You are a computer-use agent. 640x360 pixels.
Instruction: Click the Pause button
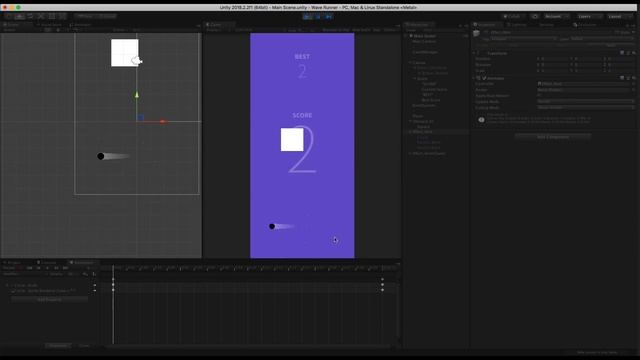pyautogui.click(x=318, y=17)
